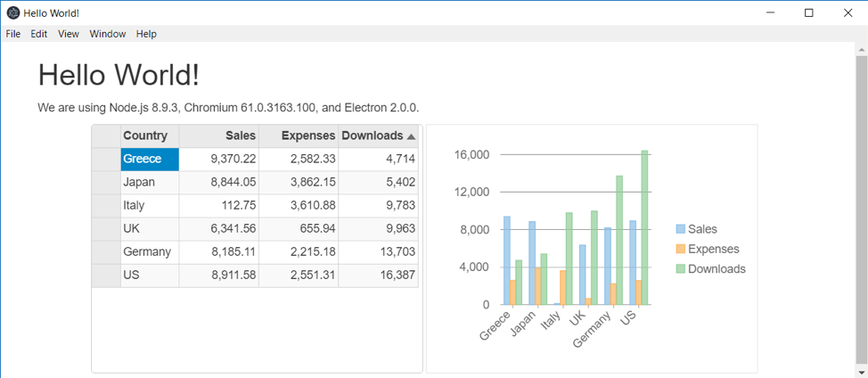Sort by the Country column header

(150, 136)
